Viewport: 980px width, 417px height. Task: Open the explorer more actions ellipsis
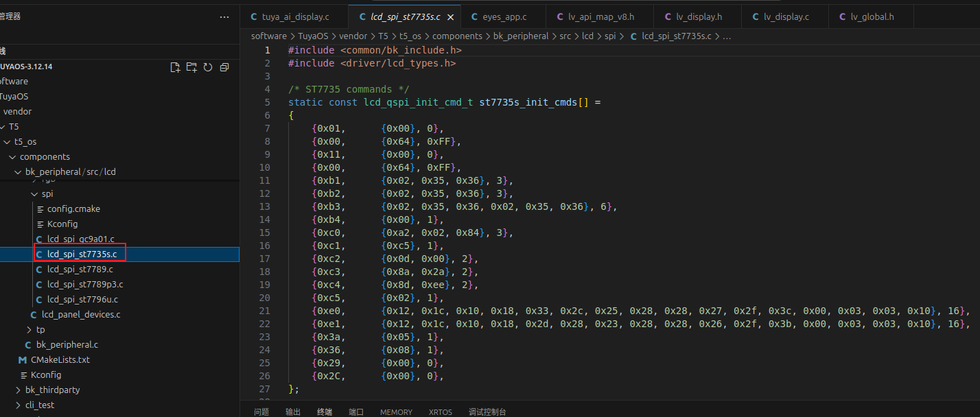[224, 16]
